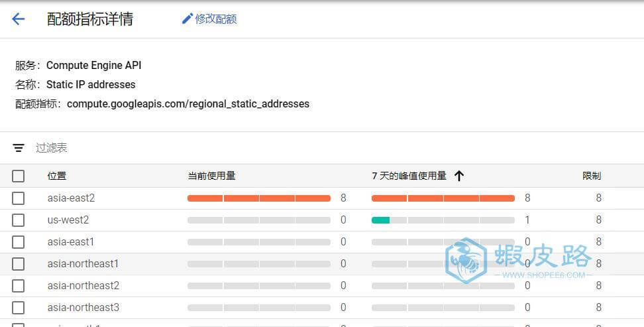This screenshot has height=327, width=644.
Task: Click the 修改配额 edit quota button
Action: [x=209, y=19]
